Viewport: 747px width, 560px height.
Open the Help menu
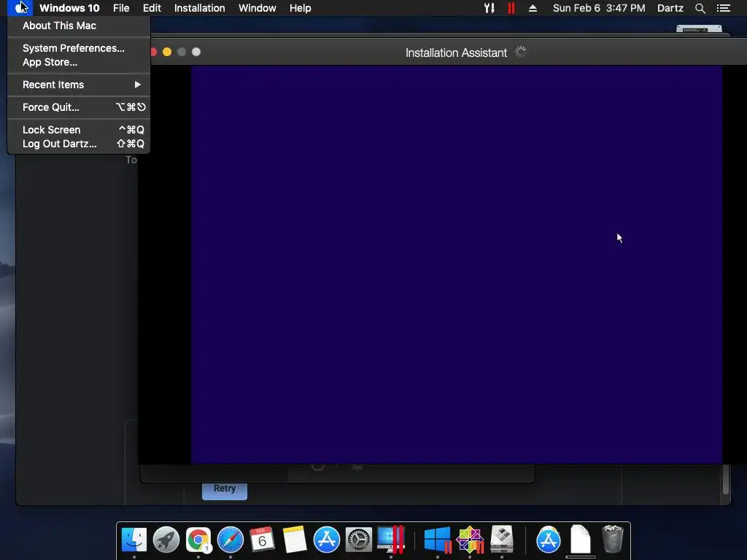coord(300,8)
